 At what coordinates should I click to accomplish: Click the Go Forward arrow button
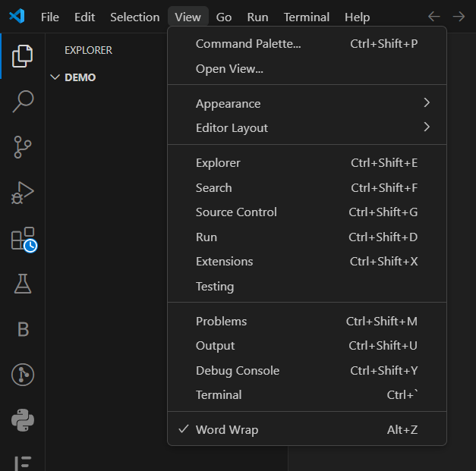pyautogui.click(x=458, y=16)
